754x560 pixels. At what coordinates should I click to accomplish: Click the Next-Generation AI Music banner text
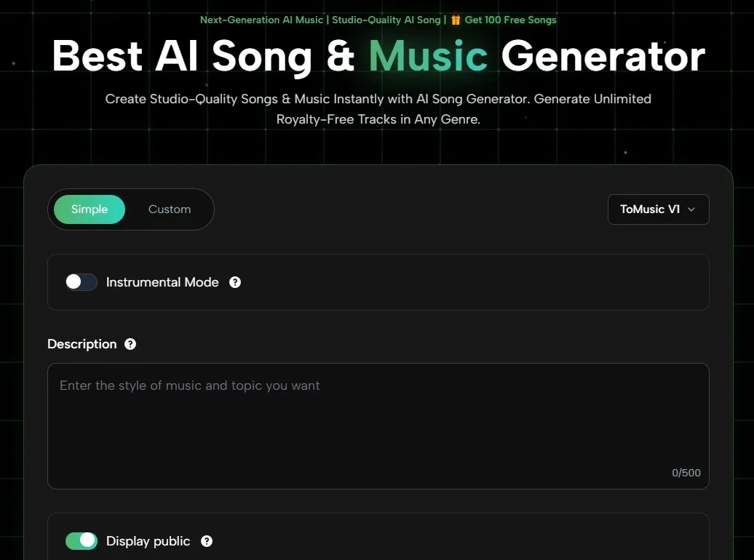(261, 20)
